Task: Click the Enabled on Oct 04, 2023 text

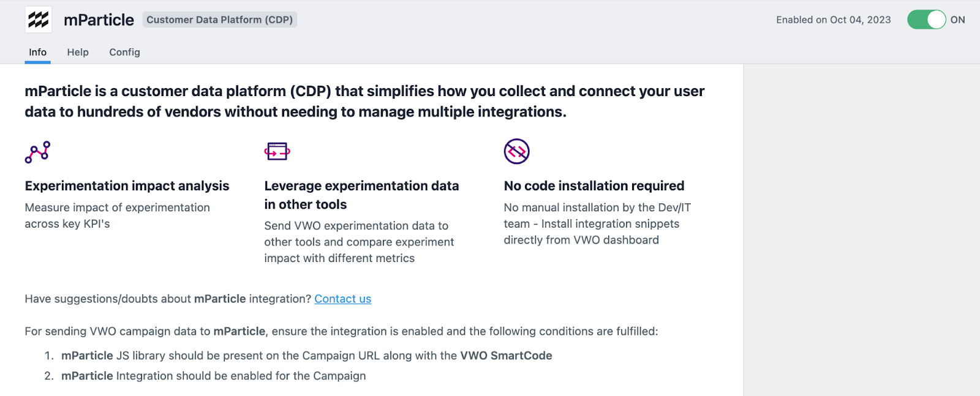Action: pyautogui.click(x=833, y=20)
